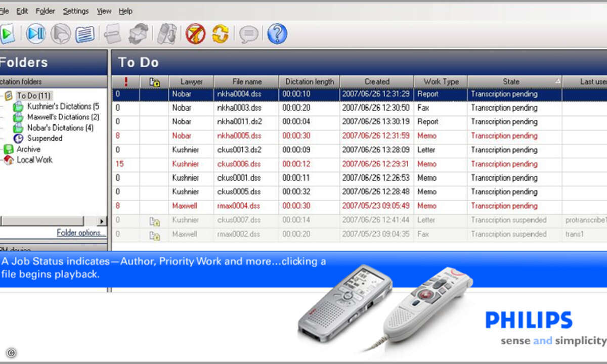Image resolution: width=607 pixels, height=364 pixels.
Task: Sort by the Work Type column header
Action: click(x=441, y=81)
